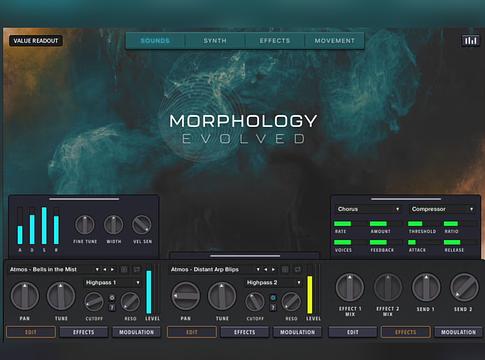Click Pan knob under Distant Arp Blips
The height and width of the screenshot is (360, 485).
coord(186,296)
